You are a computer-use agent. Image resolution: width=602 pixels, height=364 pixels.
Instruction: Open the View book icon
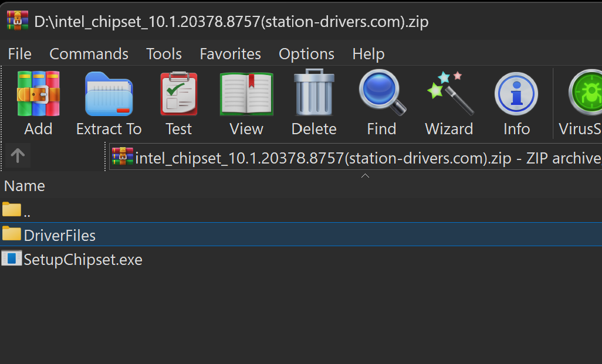[246, 94]
